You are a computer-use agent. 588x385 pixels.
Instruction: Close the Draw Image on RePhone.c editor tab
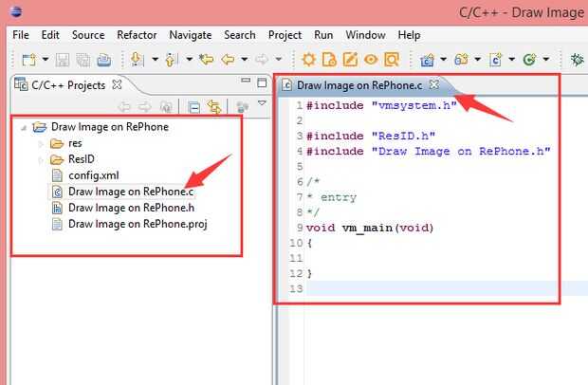click(x=434, y=84)
